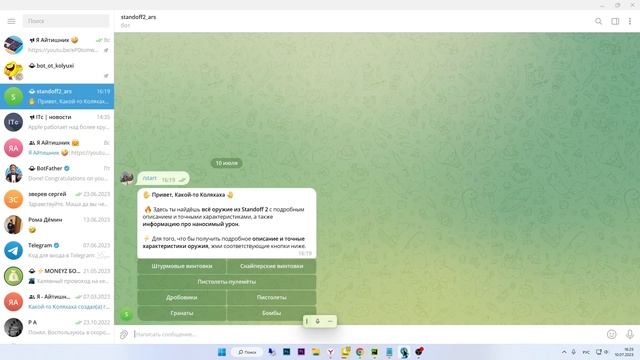This screenshot has width=640, height=360.
Task: Open Premiere Pro from the taskbar
Action: [x=301, y=352]
